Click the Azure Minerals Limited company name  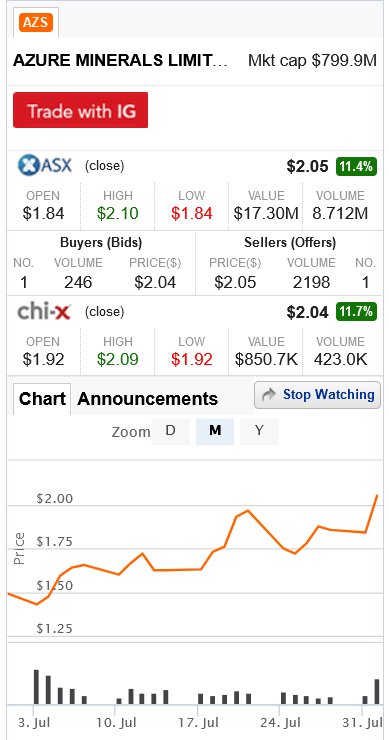[120, 60]
